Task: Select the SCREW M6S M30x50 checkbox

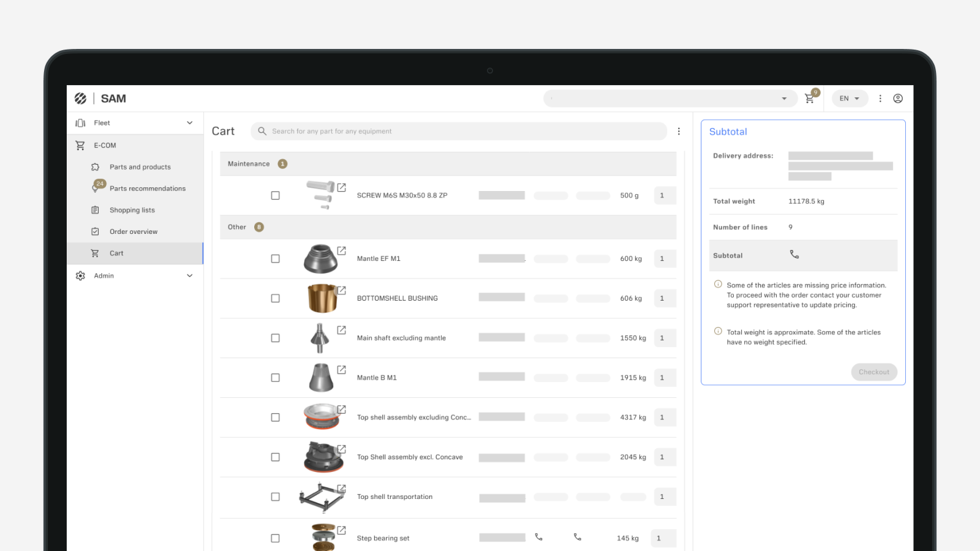Action: 276,196
